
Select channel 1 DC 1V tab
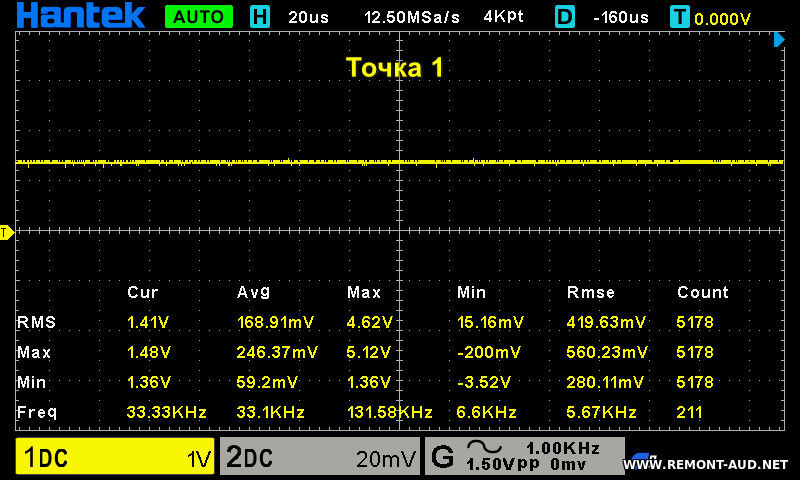click(x=115, y=456)
